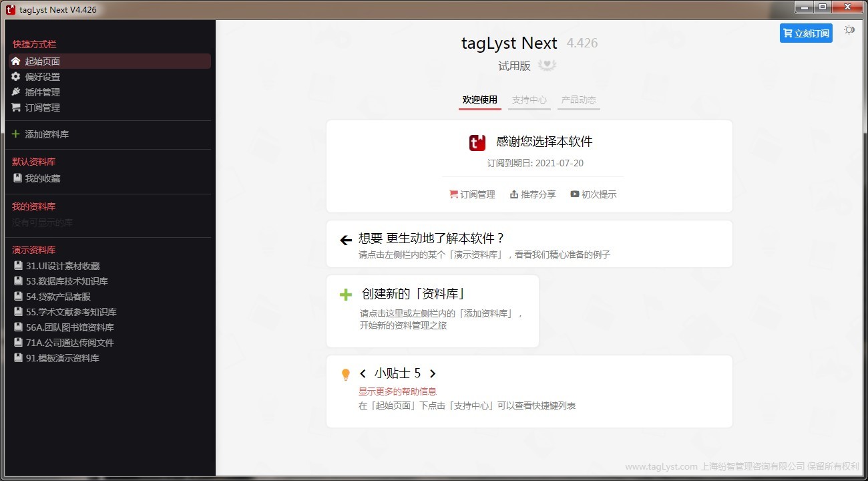Click the home icon next to 起始页面
This screenshot has height=481, width=868.
point(15,61)
